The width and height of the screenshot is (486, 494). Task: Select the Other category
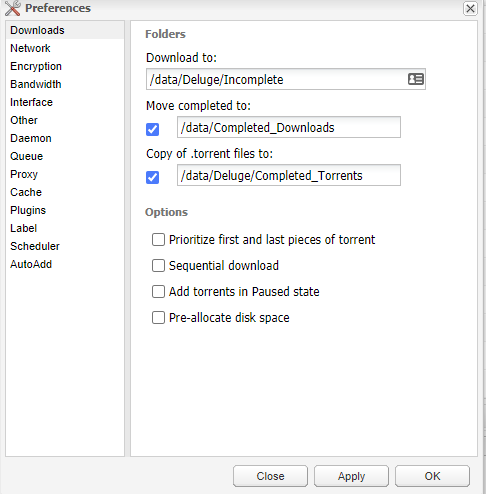65,120
